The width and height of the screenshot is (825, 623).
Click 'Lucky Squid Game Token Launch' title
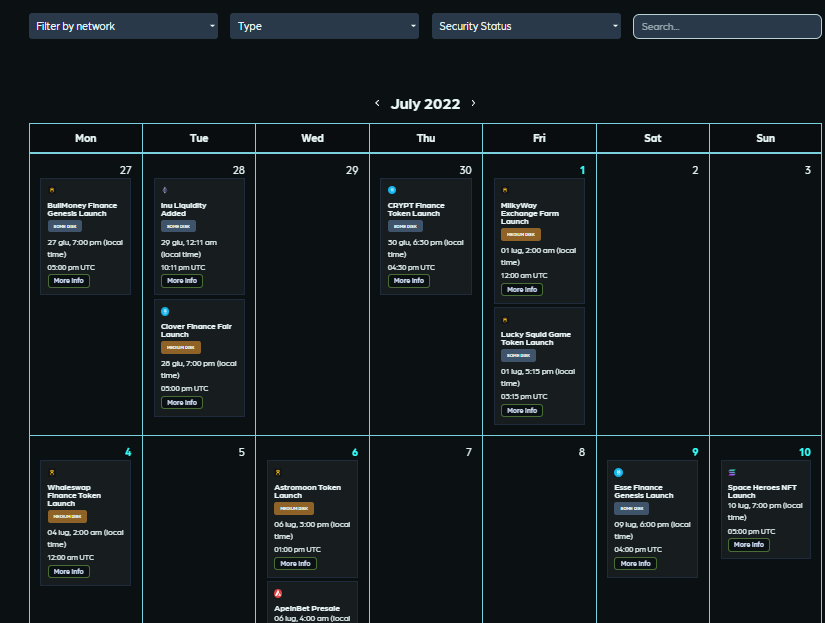[536, 338]
